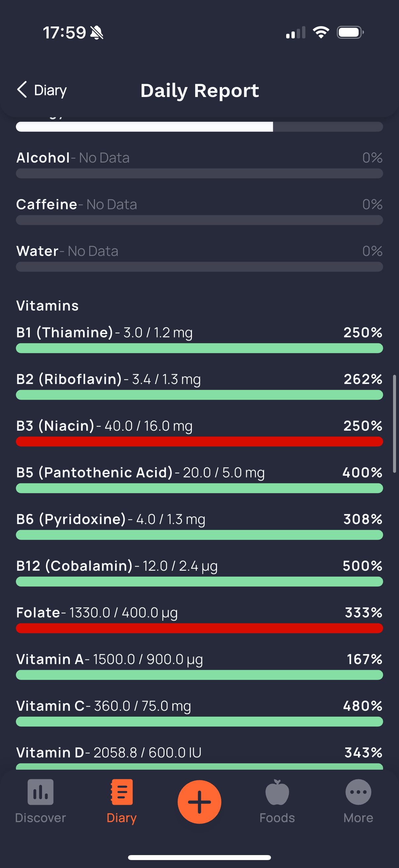This screenshot has height=868, width=399.
Task: Tap the Daily Report title
Action: [200, 90]
